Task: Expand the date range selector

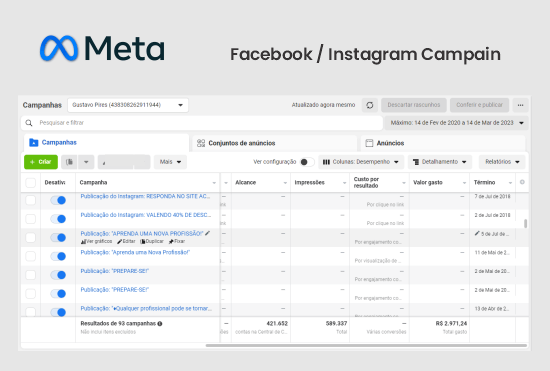Action: click(457, 123)
